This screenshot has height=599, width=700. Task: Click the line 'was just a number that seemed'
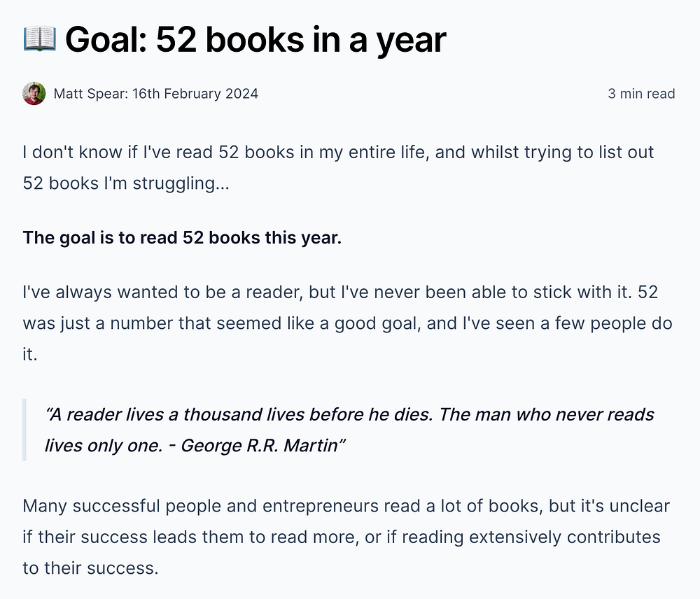[x=346, y=323]
